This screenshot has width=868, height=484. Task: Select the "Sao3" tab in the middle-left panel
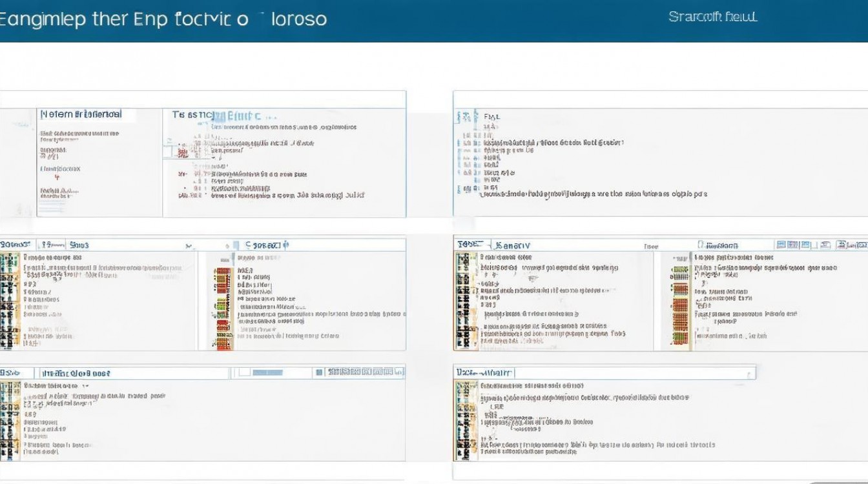79,245
